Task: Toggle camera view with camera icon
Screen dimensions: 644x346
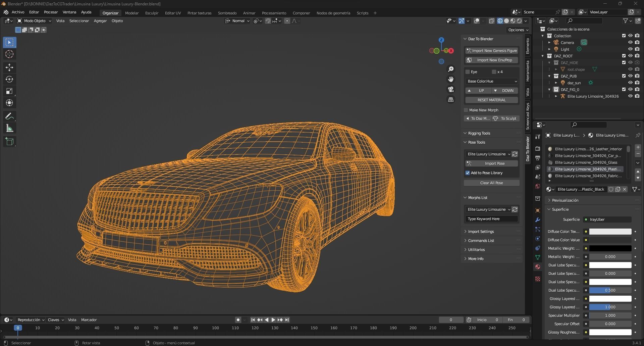Action: [451, 89]
